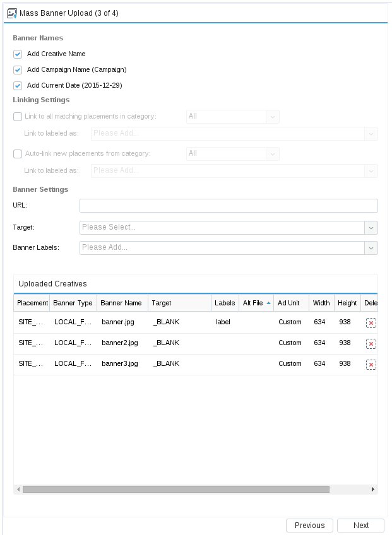Open the Target dropdown arrow

coord(371,228)
